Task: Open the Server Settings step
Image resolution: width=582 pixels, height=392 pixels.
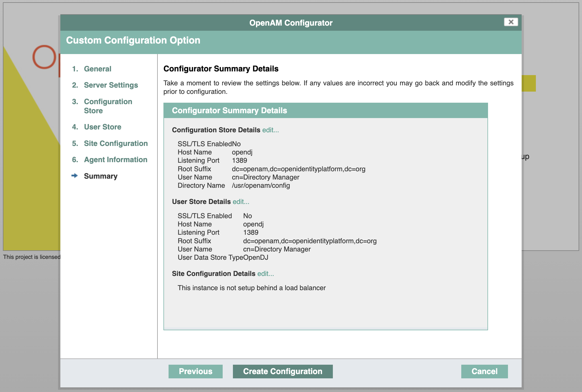Action: click(111, 85)
